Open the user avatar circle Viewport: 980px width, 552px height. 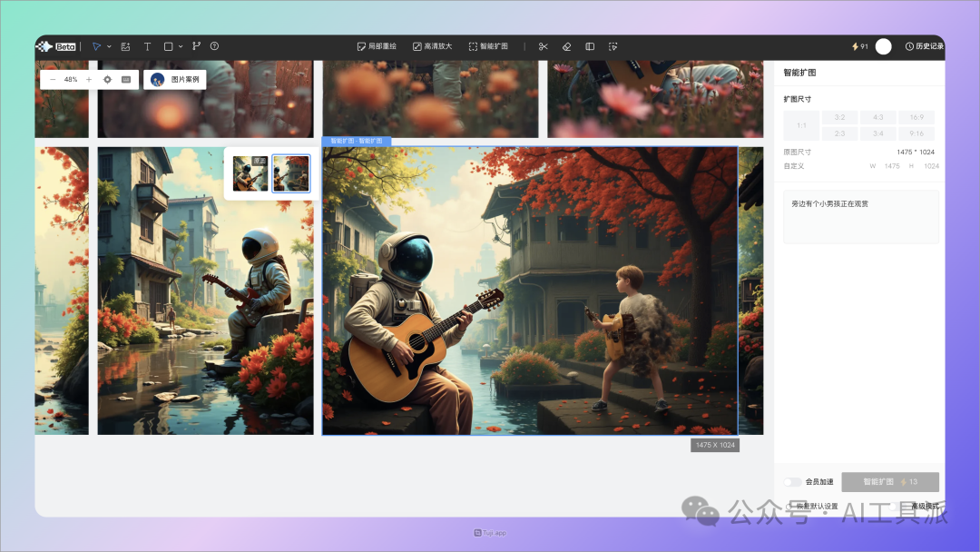883,46
